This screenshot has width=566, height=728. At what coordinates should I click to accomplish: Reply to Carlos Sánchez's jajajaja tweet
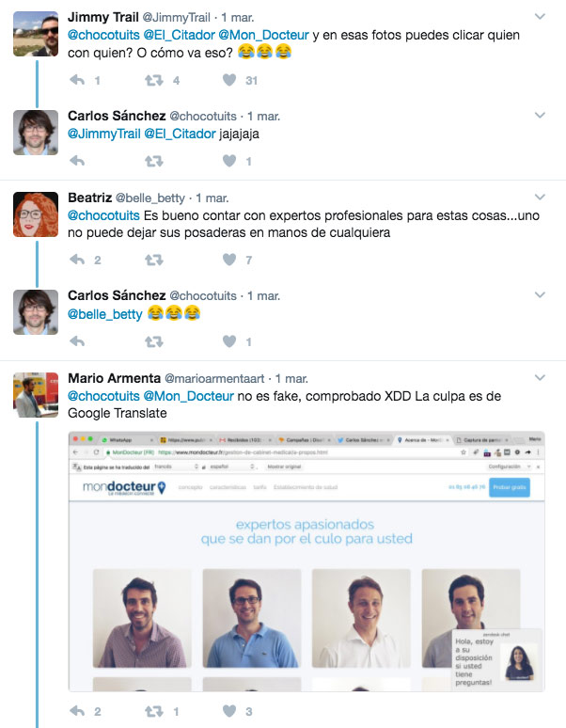77,161
